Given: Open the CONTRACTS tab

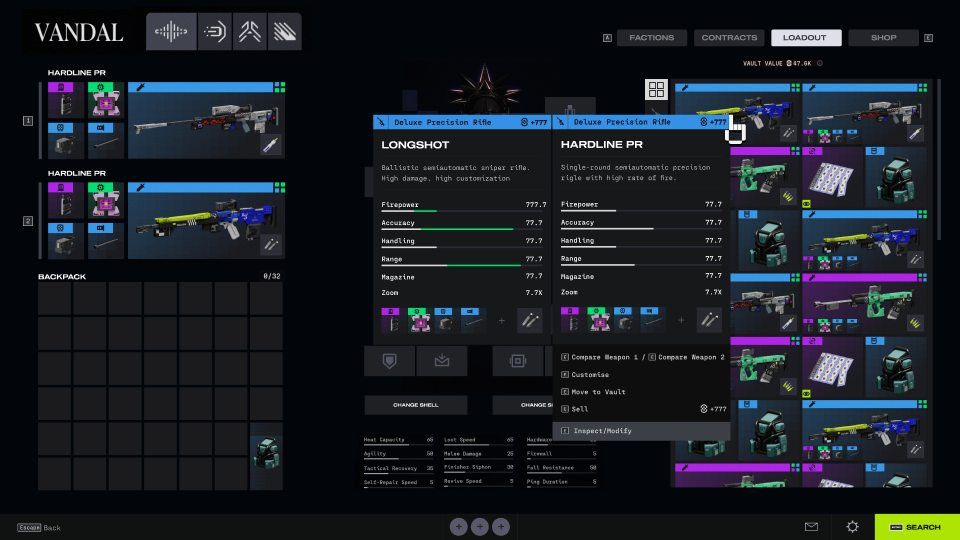Looking at the screenshot, I should 729,37.
